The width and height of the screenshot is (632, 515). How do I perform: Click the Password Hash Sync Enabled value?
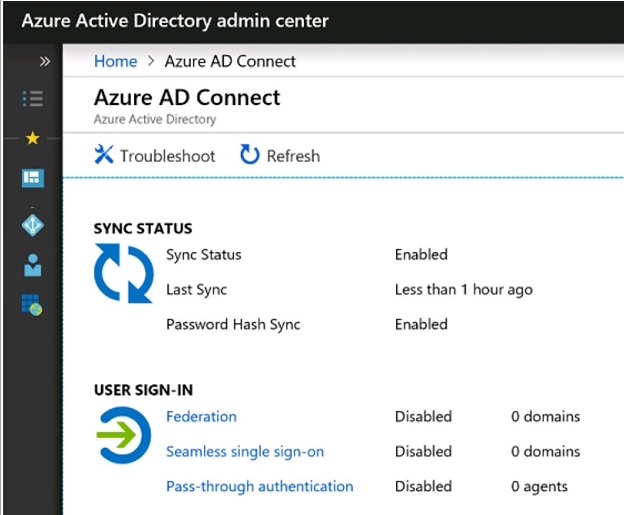click(421, 324)
